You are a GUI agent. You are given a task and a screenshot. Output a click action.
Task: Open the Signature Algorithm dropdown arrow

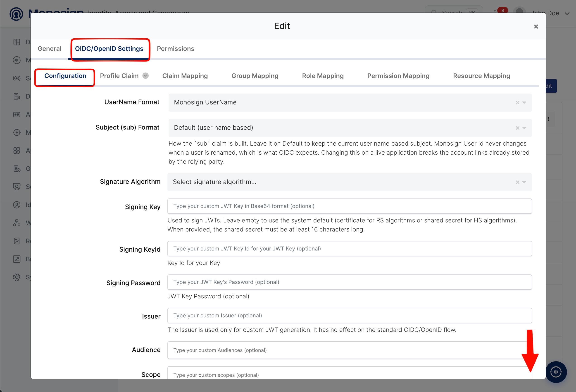click(x=524, y=182)
